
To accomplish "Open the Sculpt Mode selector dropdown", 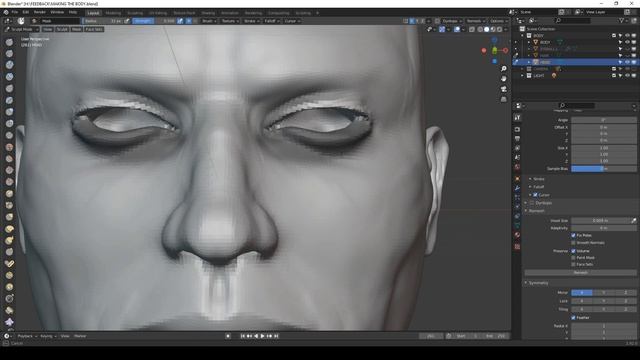I will click(22, 29).
